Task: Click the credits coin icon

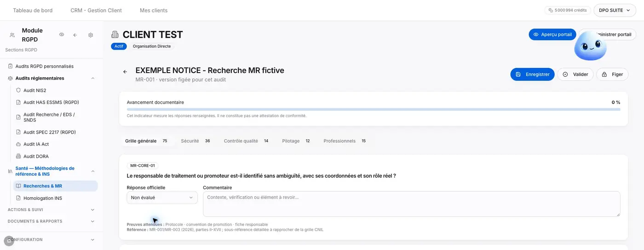Action: coord(551,10)
